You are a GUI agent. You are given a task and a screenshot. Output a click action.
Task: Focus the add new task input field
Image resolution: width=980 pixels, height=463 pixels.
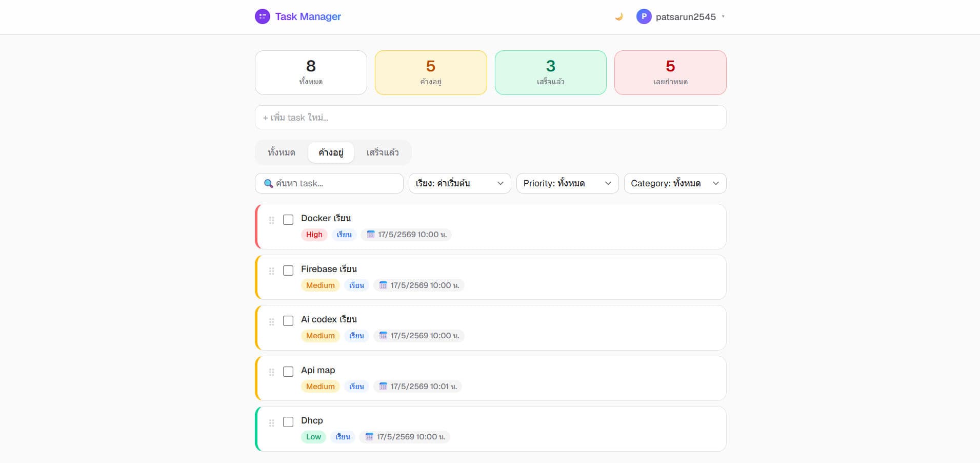(490, 118)
